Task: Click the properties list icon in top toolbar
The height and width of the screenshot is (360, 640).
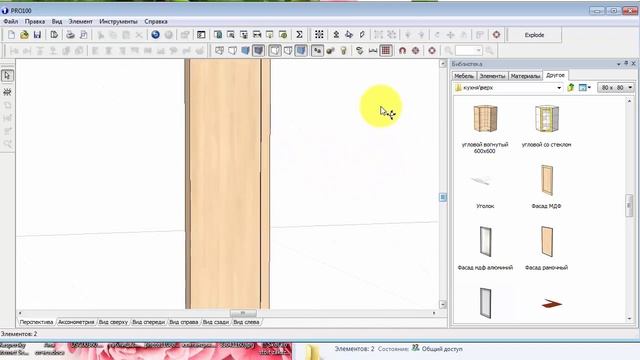Action: [x=201, y=35]
